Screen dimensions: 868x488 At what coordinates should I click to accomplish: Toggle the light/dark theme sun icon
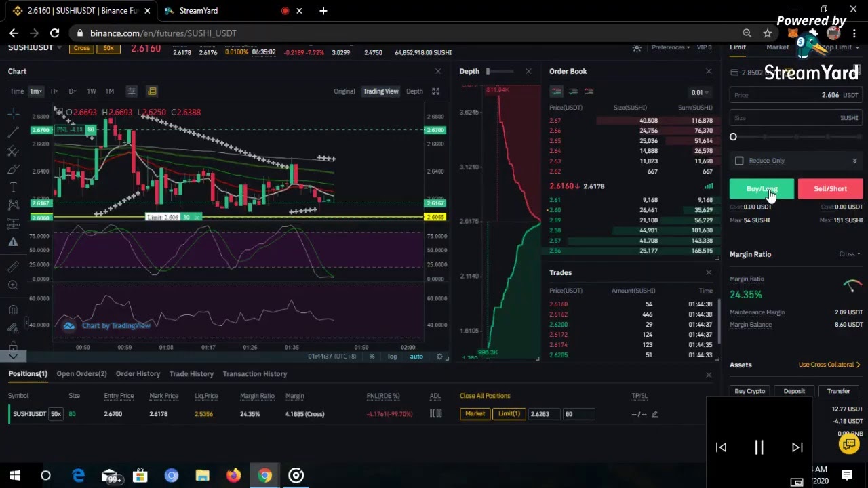(637, 48)
